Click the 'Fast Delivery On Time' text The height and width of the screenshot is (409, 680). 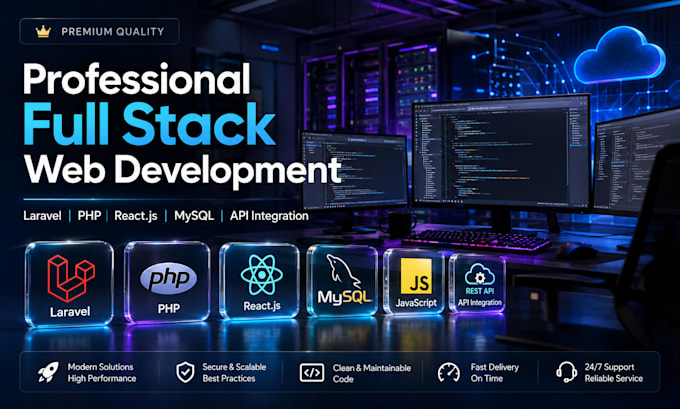pyautogui.click(x=494, y=373)
